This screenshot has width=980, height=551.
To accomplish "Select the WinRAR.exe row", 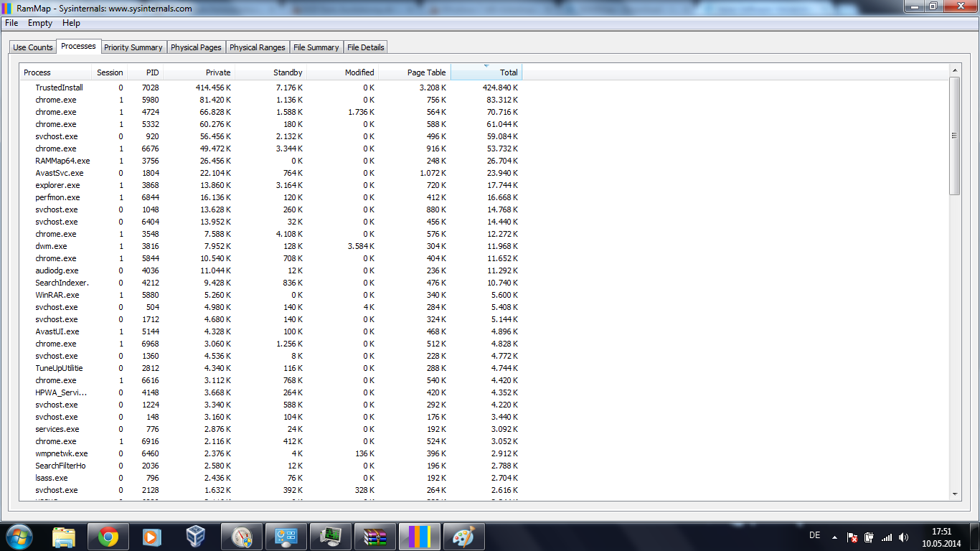I will point(271,295).
